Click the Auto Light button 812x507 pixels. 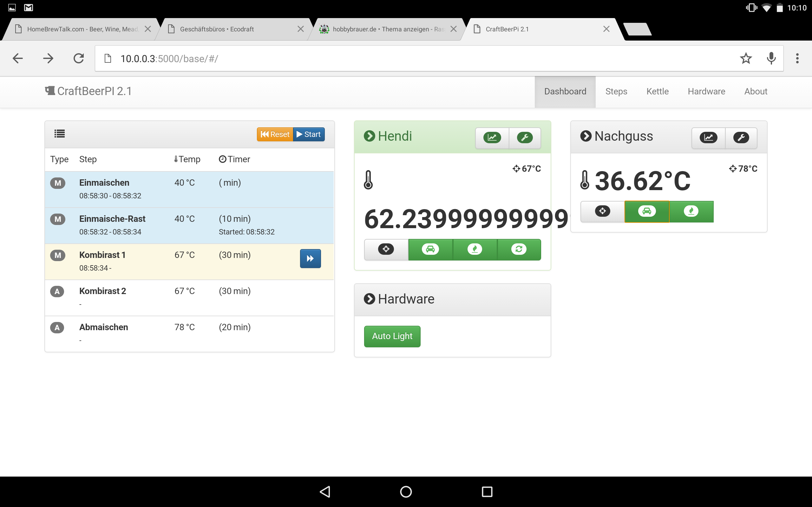(392, 336)
